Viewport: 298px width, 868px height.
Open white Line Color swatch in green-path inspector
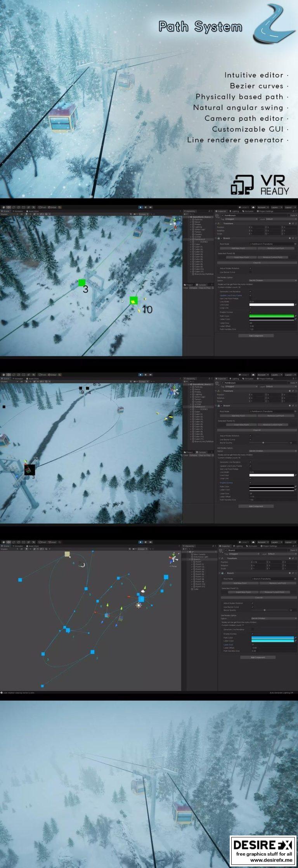pyautogui.click(x=272, y=305)
